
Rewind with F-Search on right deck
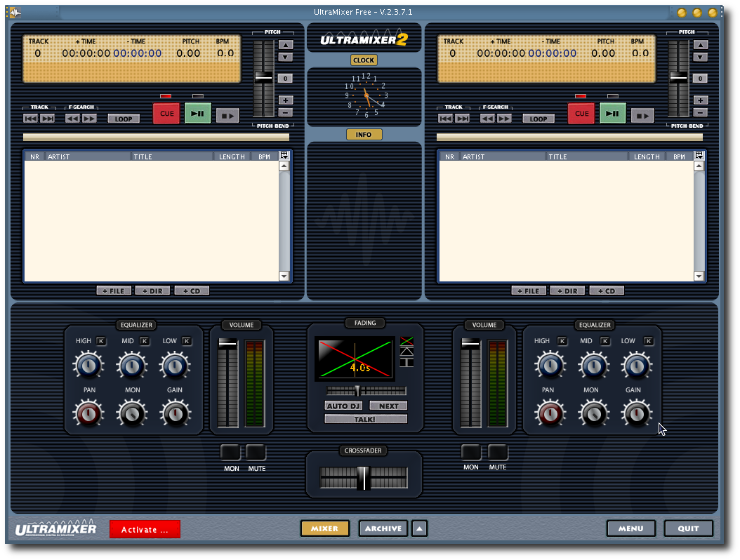pyautogui.click(x=487, y=119)
